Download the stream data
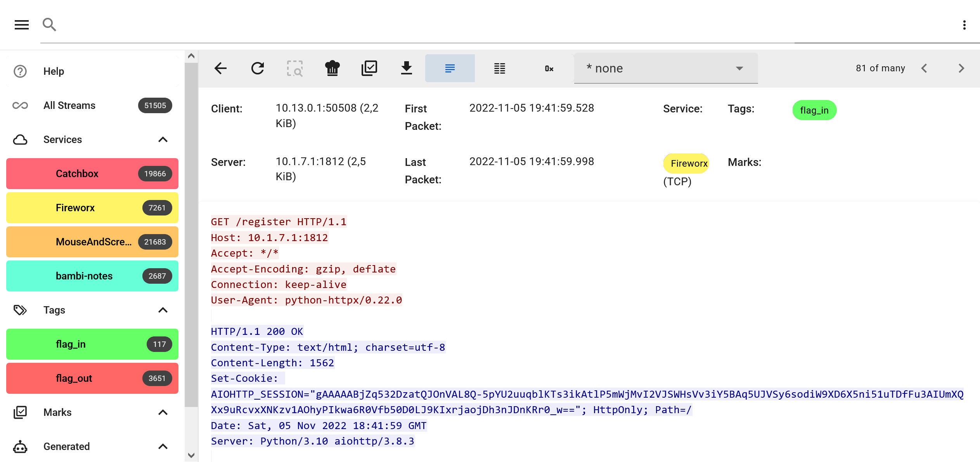 pyautogui.click(x=406, y=68)
